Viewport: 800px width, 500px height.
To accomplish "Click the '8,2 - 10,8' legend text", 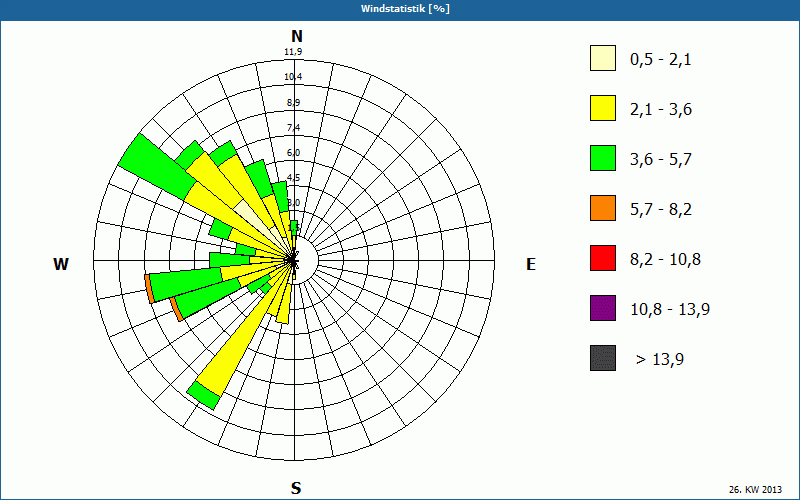I will click(665, 259).
